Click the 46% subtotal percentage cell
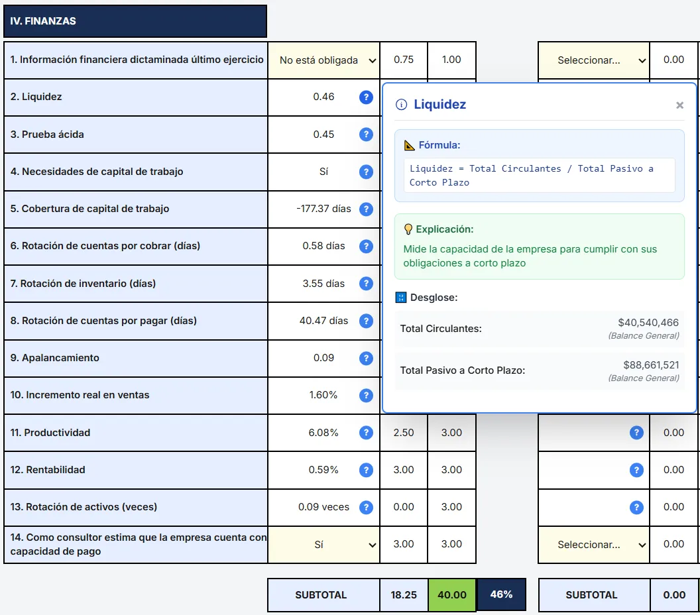The image size is (700, 615). pyautogui.click(x=501, y=595)
